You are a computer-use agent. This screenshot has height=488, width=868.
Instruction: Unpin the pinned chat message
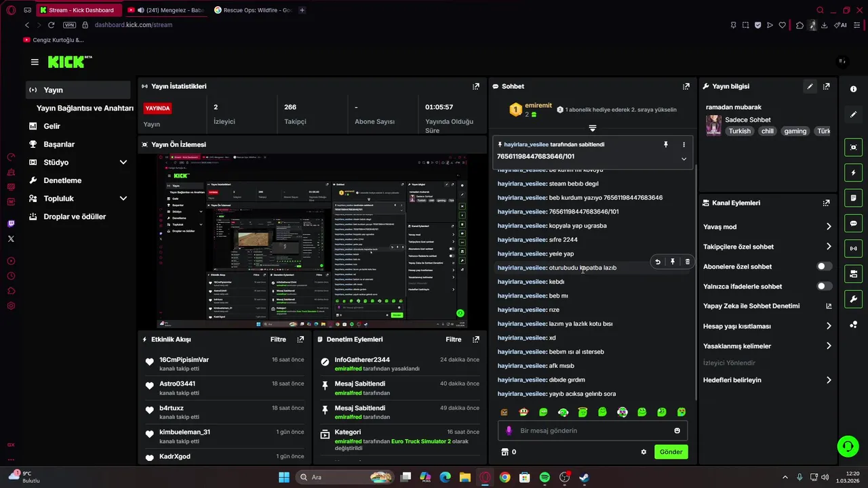pyautogui.click(x=666, y=144)
